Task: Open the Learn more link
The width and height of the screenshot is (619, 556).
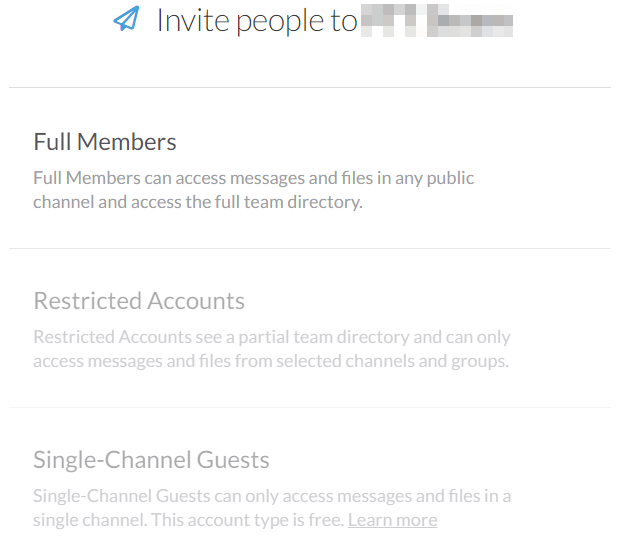Action: (x=392, y=520)
